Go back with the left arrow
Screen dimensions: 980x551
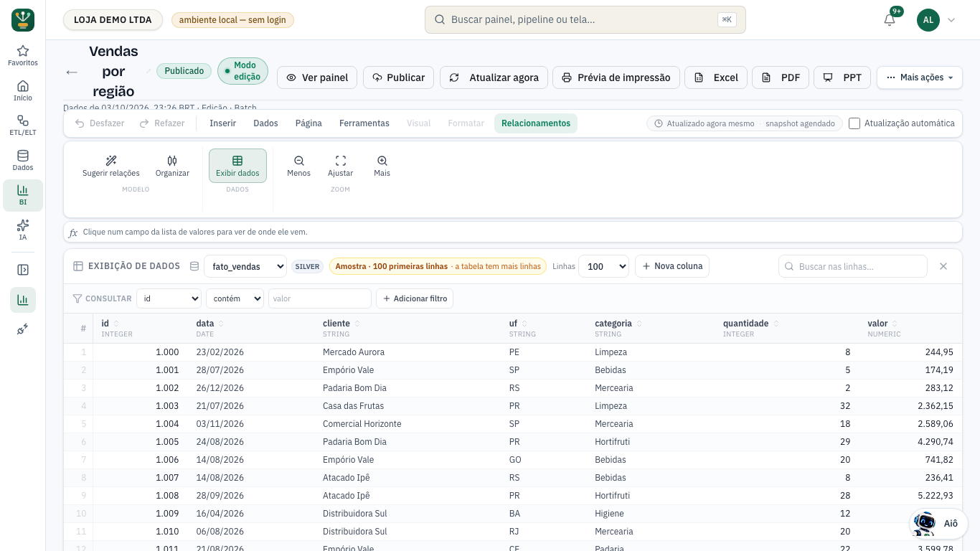[72, 72]
